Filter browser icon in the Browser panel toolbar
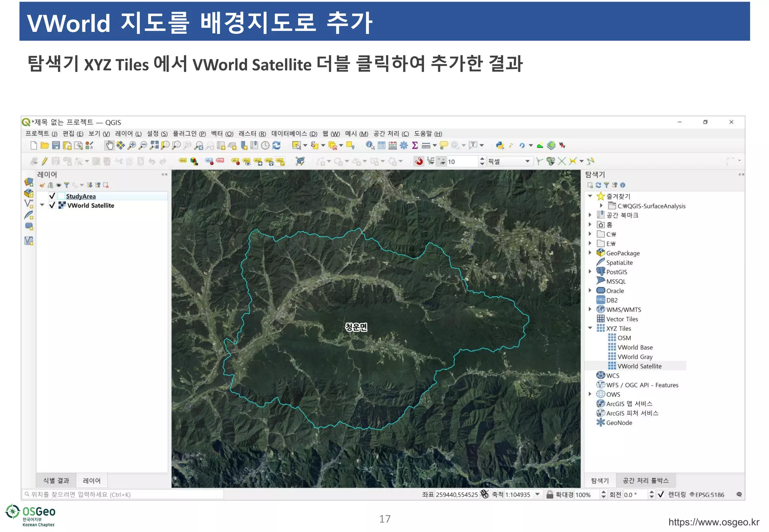769x532 pixels. click(606, 185)
